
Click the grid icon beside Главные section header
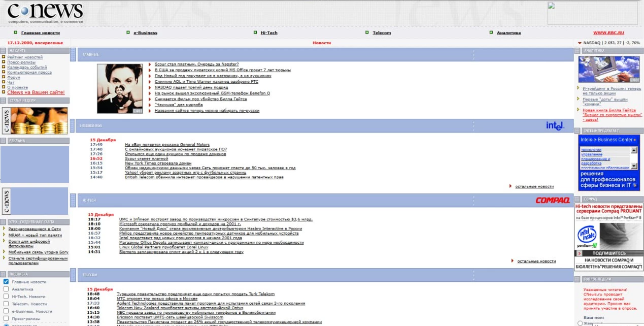(x=73, y=54)
